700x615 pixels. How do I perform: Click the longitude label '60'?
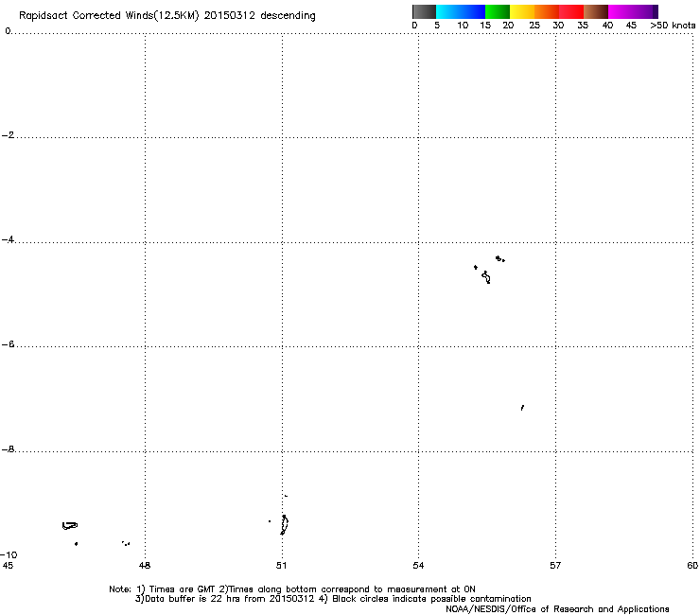pyautogui.click(x=692, y=566)
